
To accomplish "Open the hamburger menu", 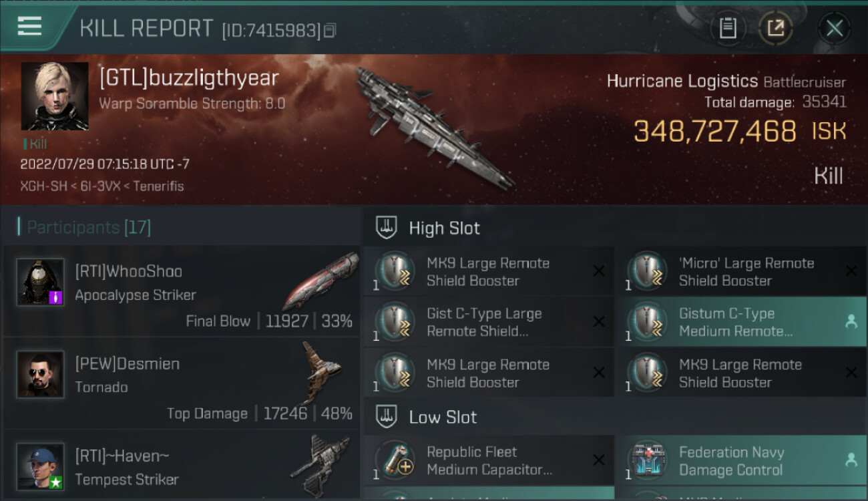I will click(29, 26).
